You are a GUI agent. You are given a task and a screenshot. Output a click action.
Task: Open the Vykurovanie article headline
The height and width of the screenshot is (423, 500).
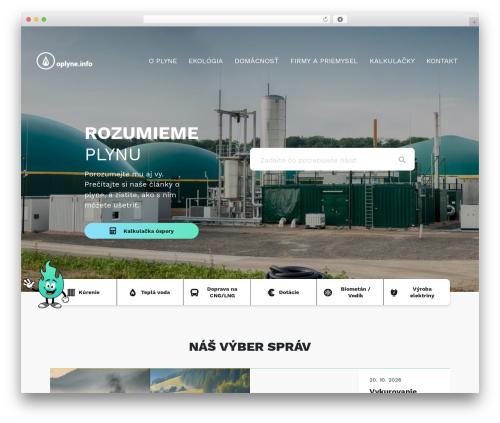[x=393, y=391]
